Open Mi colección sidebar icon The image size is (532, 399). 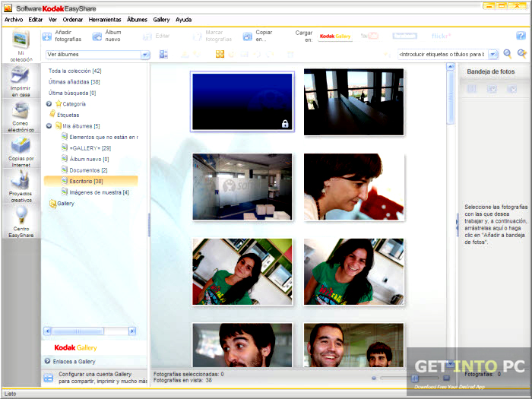[21, 40]
